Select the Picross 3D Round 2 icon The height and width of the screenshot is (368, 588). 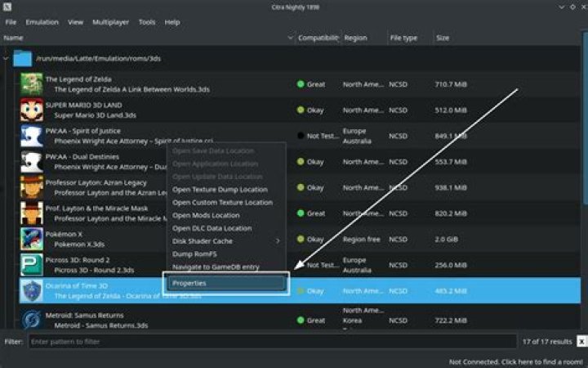(x=31, y=265)
